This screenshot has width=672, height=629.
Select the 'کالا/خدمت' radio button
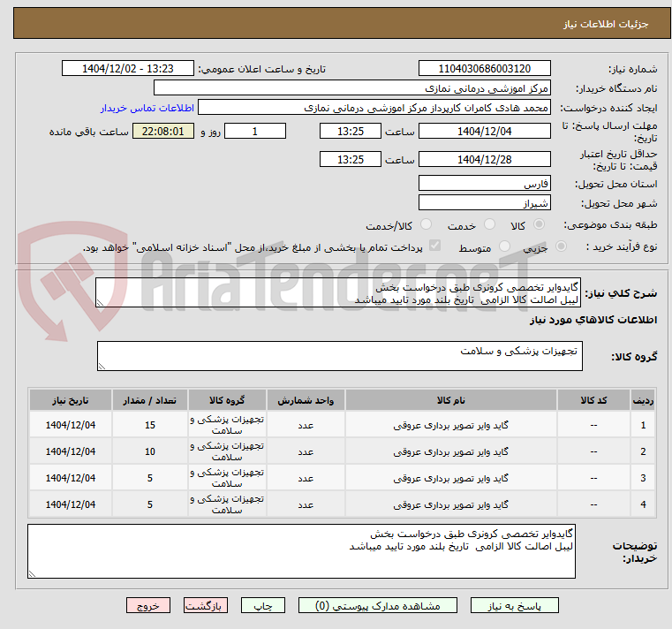pos(426,224)
